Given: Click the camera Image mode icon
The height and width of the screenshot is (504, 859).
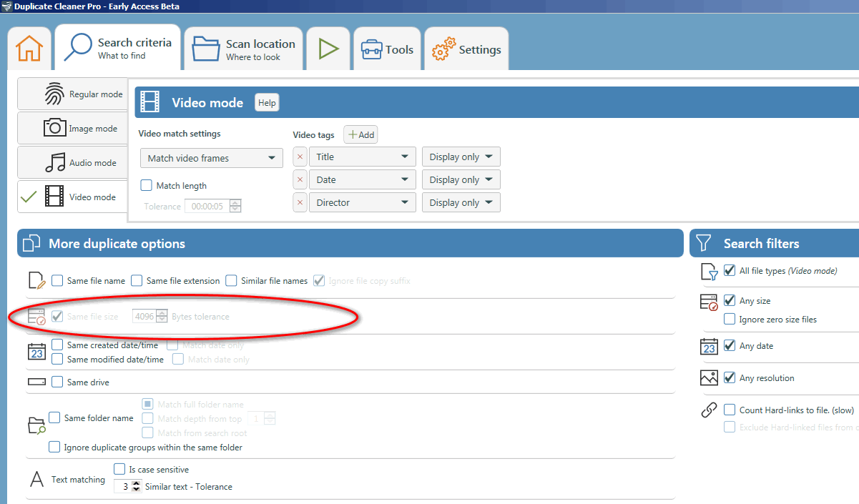Looking at the screenshot, I should coord(54,128).
